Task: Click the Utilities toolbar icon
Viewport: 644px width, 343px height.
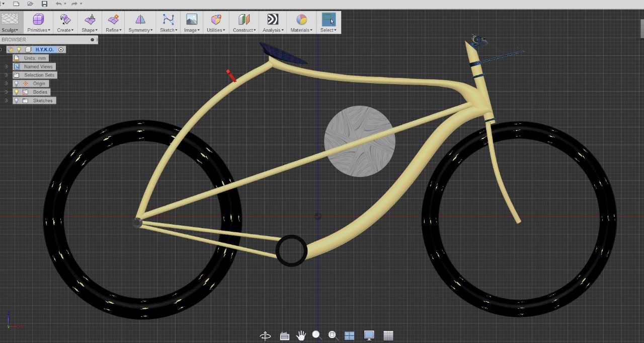Action: (216, 20)
